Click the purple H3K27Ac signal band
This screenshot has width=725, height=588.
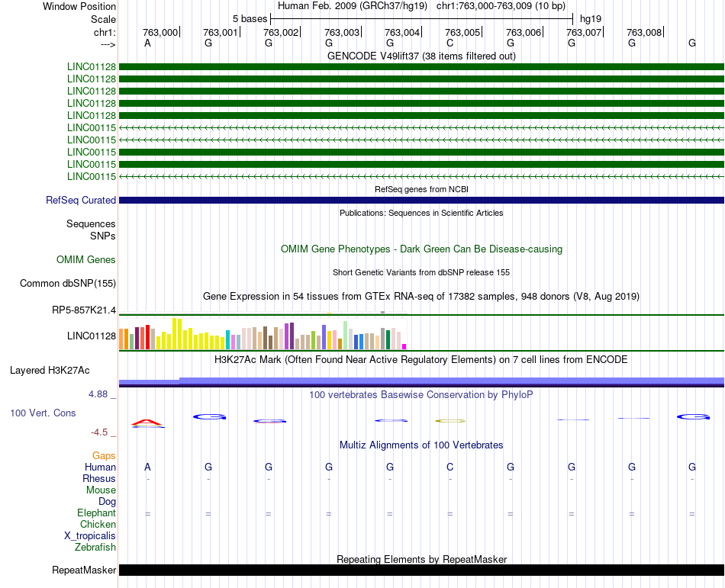pyautogui.click(x=421, y=381)
